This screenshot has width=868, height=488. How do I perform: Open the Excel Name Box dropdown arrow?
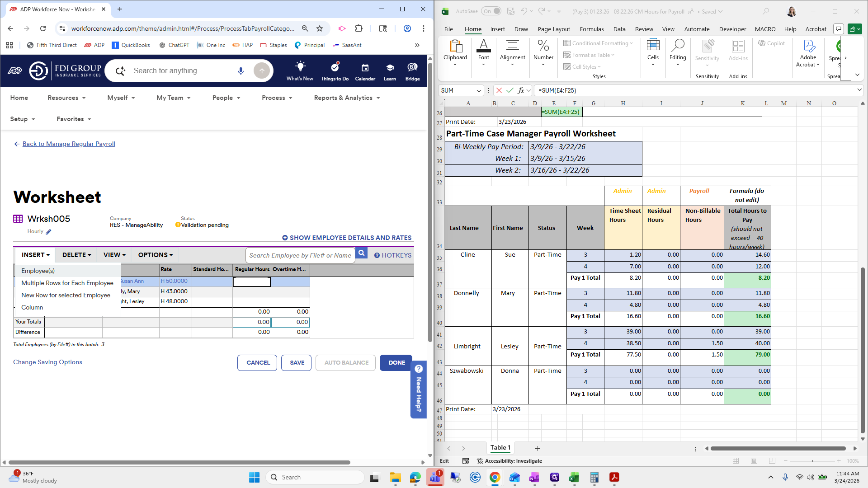[479, 91]
